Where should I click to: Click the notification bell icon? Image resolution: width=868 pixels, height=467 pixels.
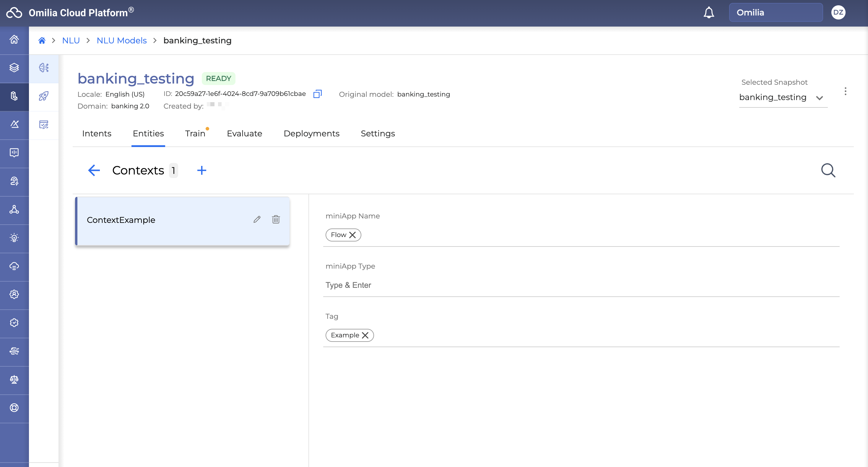pos(709,13)
